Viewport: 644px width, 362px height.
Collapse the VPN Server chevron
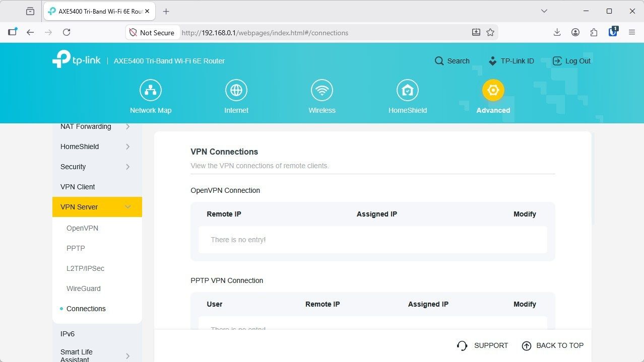point(127,207)
